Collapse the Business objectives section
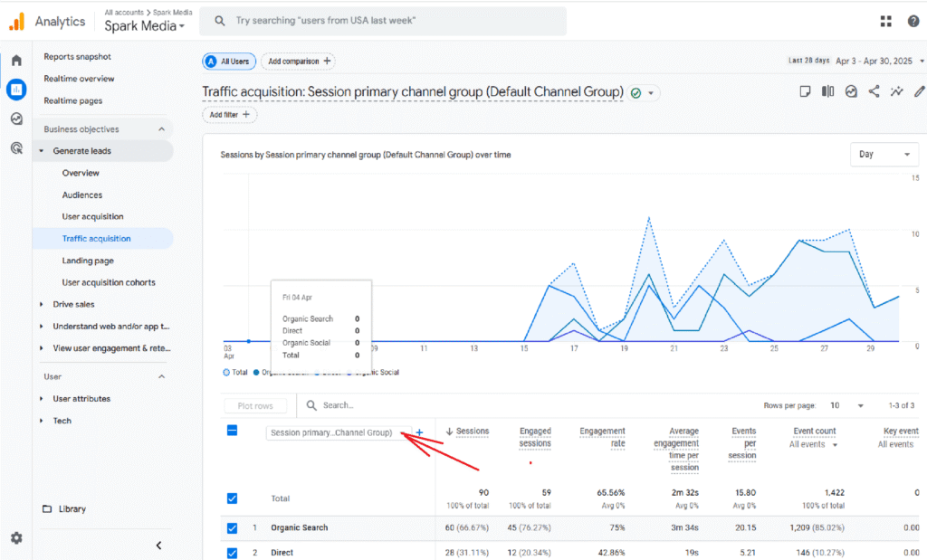Screen dimensions: 927x560 [161, 128]
